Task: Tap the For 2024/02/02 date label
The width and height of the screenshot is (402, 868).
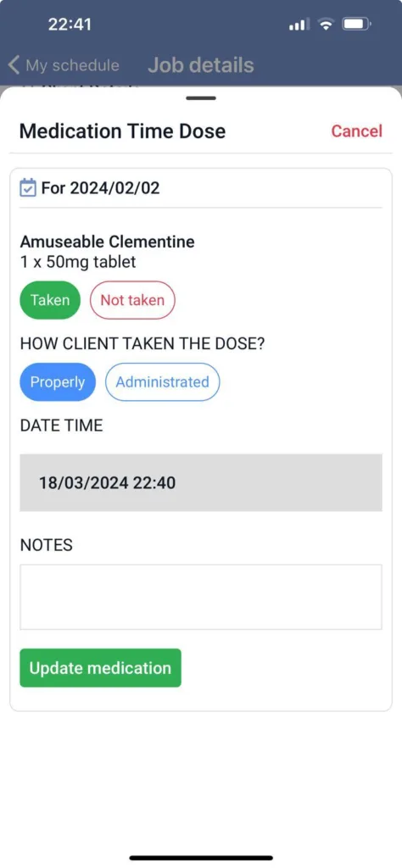Action: pos(100,188)
